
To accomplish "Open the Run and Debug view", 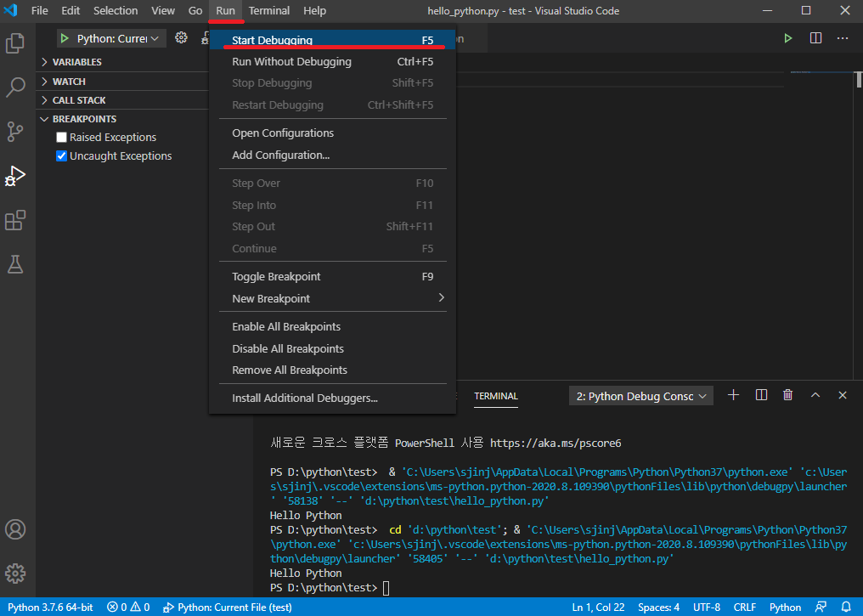I will [x=14, y=176].
